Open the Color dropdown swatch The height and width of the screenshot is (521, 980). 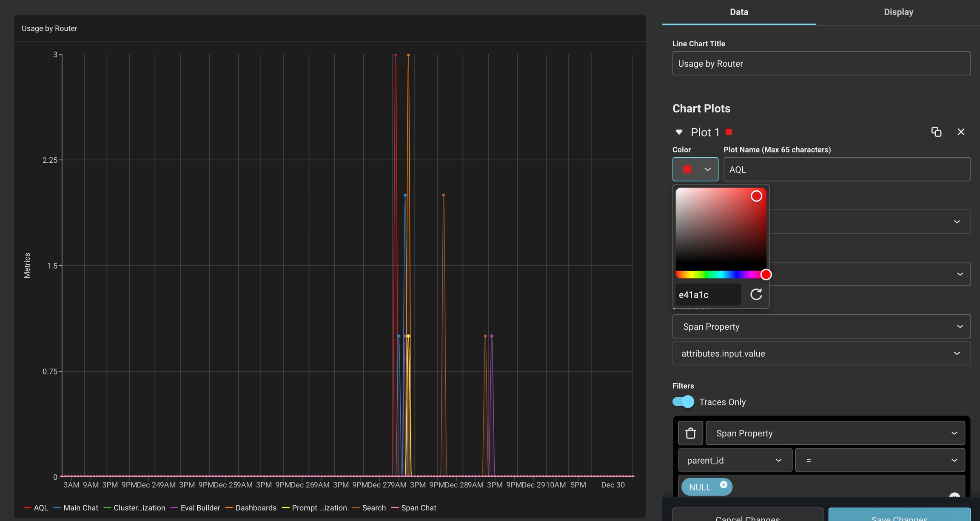tap(695, 169)
